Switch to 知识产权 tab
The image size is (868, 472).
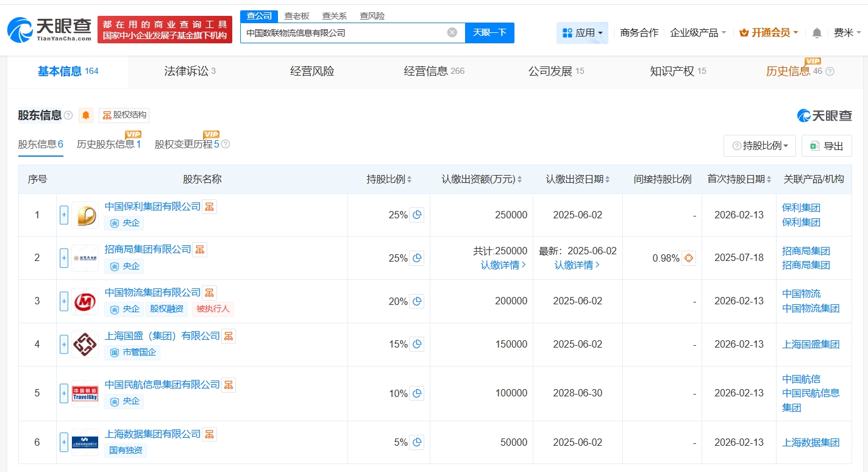coord(677,71)
